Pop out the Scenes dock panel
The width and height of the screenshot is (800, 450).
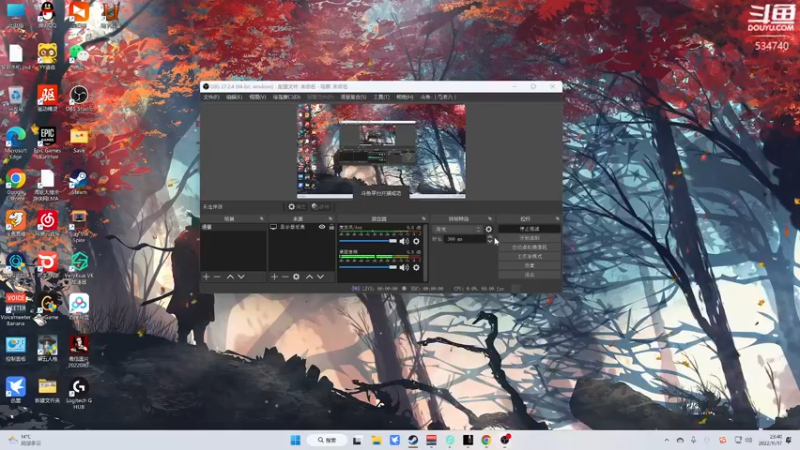tap(262, 218)
